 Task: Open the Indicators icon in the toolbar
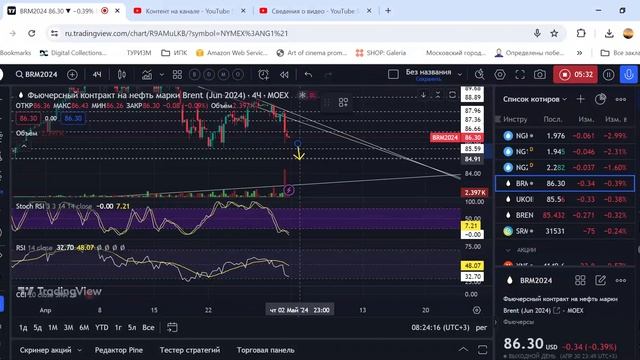pyautogui.click(x=147, y=75)
